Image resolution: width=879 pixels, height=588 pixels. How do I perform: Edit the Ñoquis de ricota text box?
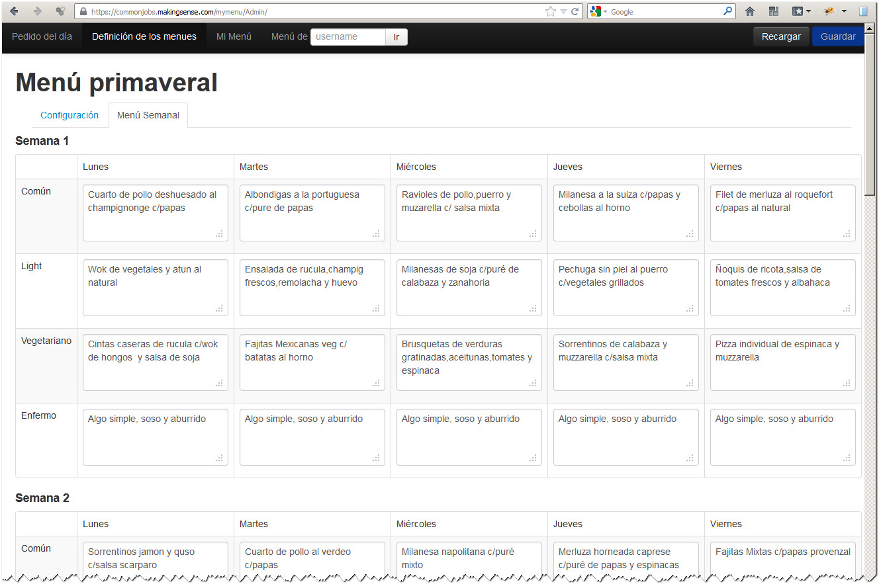pyautogui.click(x=782, y=288)
